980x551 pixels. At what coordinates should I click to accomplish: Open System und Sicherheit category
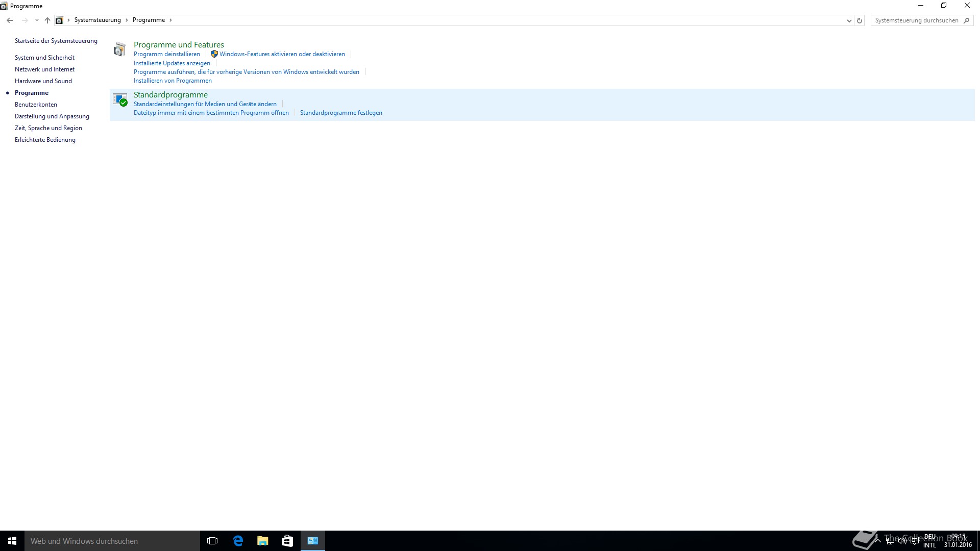coord(44,58)
